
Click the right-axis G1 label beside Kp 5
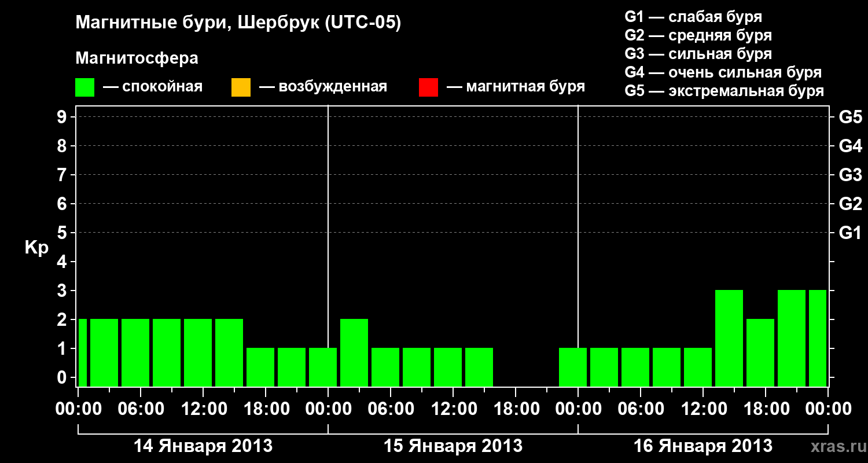[x=850, y=233]
